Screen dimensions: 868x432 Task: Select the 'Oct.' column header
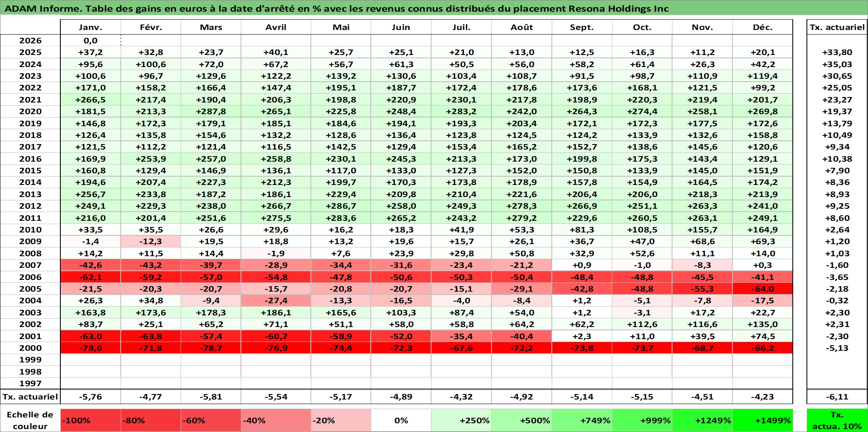(x=642, y=27)
